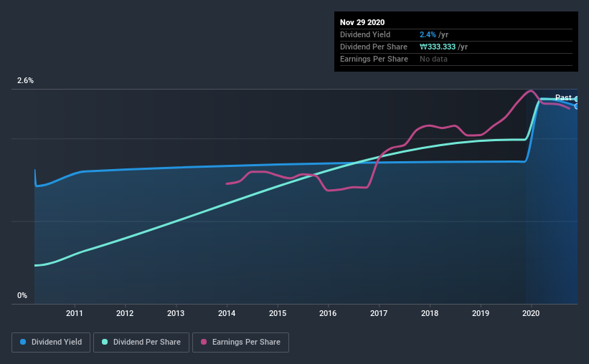This screenshot has height=364, width=589.
Task: Click the pink Earnings Per Share peak near 2020
Action: coord(530,91)
